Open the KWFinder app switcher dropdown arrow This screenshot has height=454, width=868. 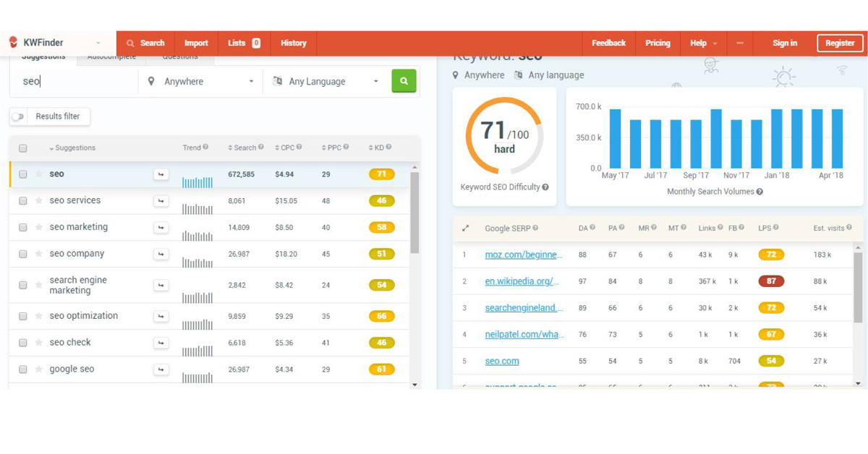(x=98, y=43)
